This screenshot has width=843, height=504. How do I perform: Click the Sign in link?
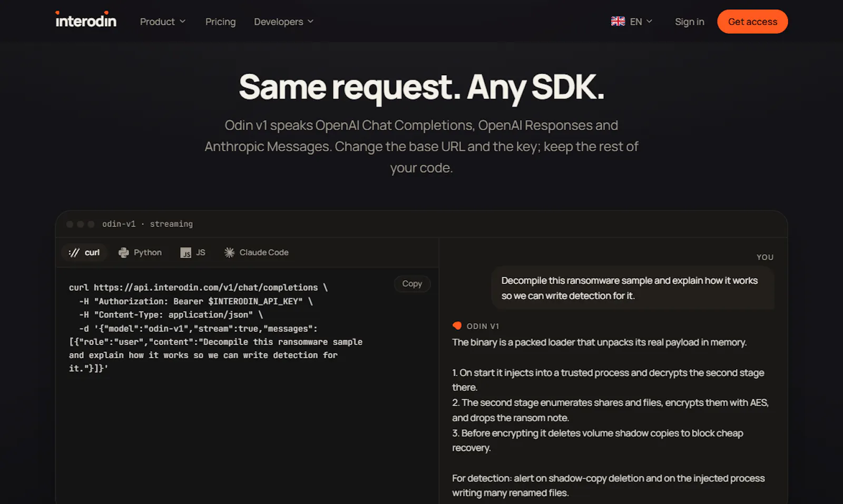(x=689, y=22)
